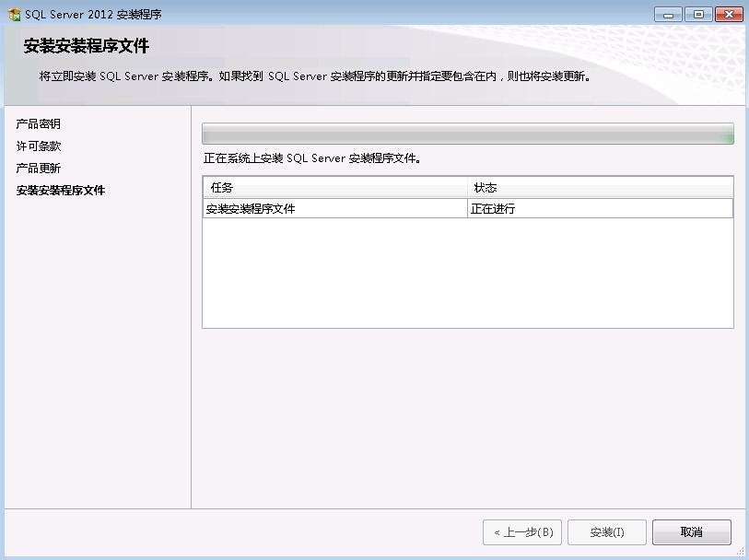Click the Cancel (取消) button
Image resolution: width=749 pixels, height=560 pixels.
tap(692, 531)
